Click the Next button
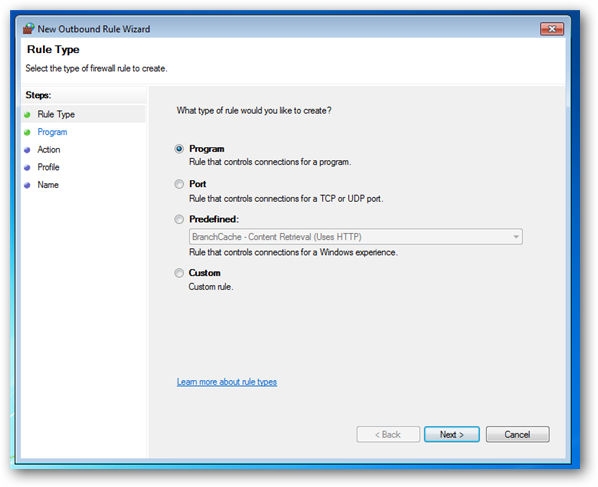This screenshot has width=598, height=487. [x=452, y=434]
